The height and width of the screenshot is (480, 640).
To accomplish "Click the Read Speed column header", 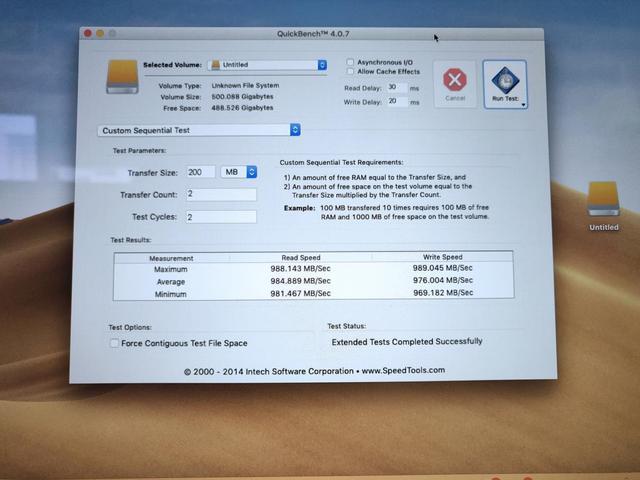I will pos(301,258).
